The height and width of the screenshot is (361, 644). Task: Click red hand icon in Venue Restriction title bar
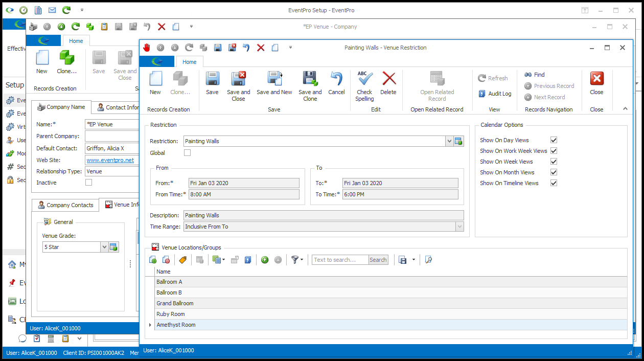pos(147,48)
